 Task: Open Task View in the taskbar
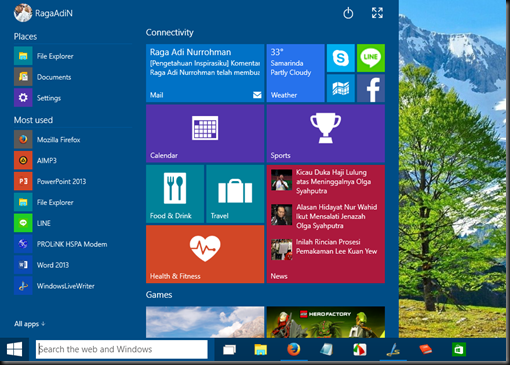point(229,350)
